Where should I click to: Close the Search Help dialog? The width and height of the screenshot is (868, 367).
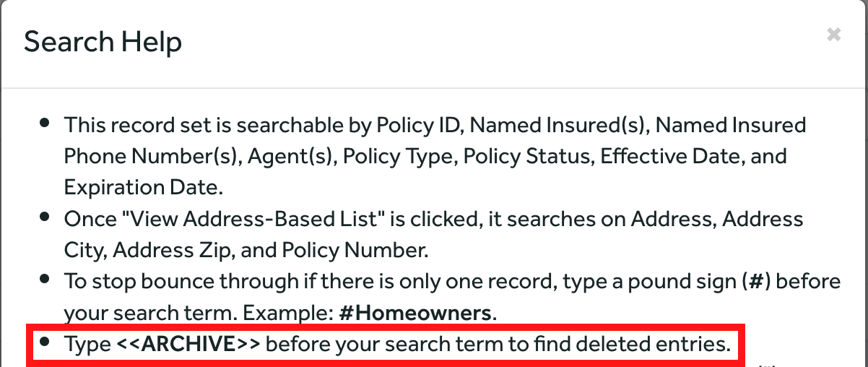833,35
